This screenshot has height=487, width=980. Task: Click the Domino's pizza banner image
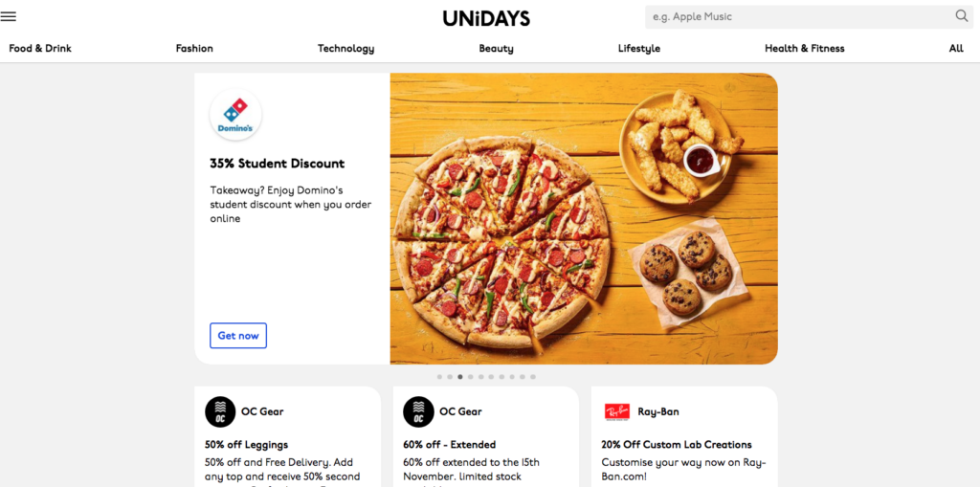coord(584,219)
